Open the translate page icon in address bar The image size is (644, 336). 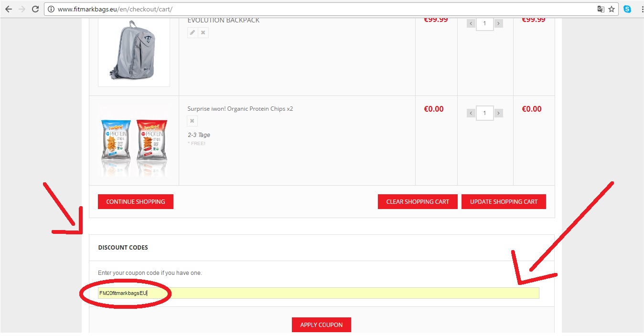601,9
